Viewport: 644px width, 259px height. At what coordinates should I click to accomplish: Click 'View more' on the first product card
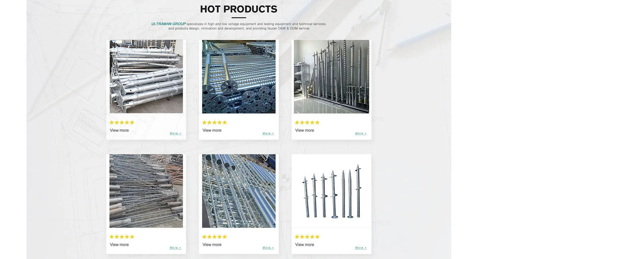pos(119,130)
